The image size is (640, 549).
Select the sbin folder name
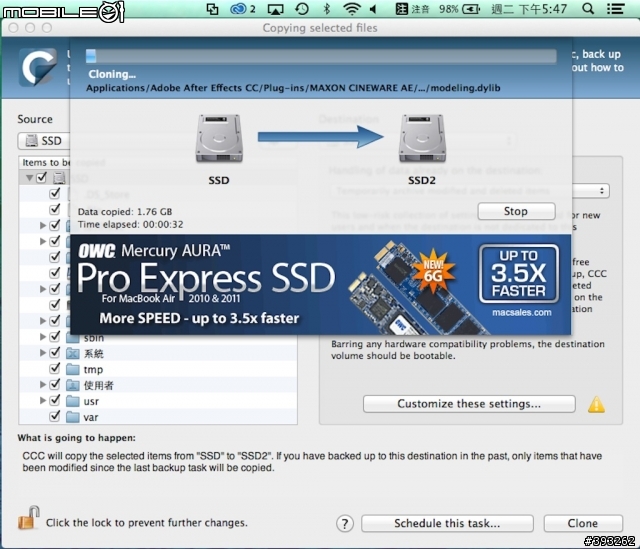[x=94, y=338]
